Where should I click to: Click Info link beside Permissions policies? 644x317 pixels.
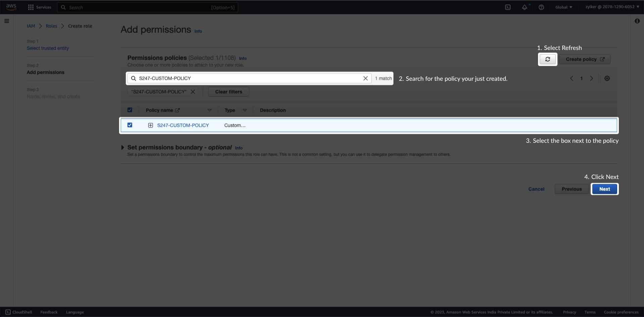(x=243, y=58)
